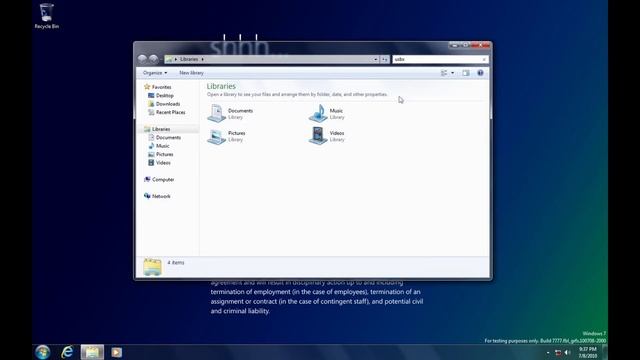This screenshot has width=640, height=360.
Task: Select the Pictures library icon in main pane
Action: [216, 136]
